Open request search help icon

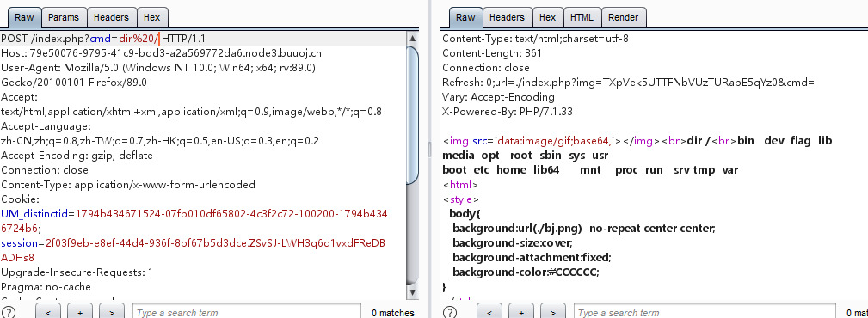[x=9, y=313]
